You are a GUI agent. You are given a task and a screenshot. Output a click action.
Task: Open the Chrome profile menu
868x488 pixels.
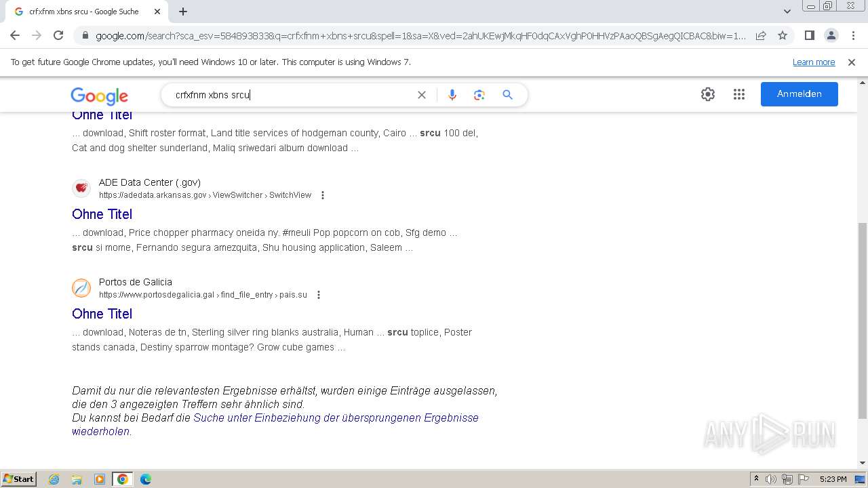(x=831, y=35)
